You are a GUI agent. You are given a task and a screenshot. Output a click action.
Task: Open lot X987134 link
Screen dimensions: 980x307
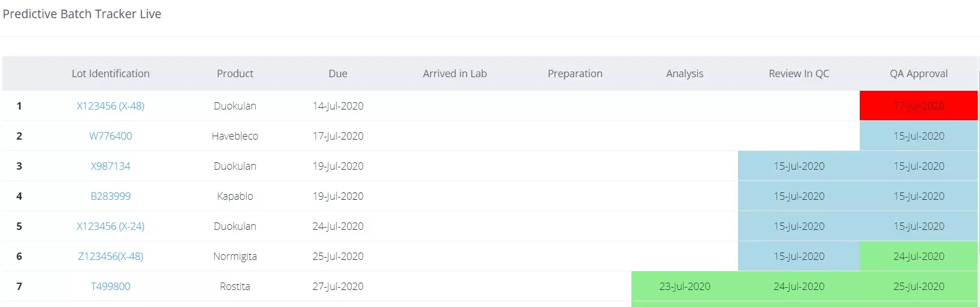[x=111, y=166]
